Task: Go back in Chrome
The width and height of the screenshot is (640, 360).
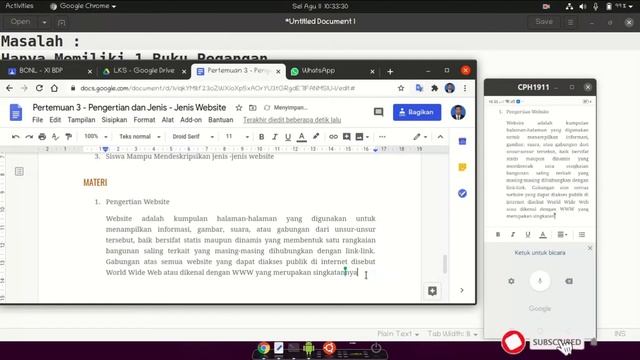Action: 9,88
